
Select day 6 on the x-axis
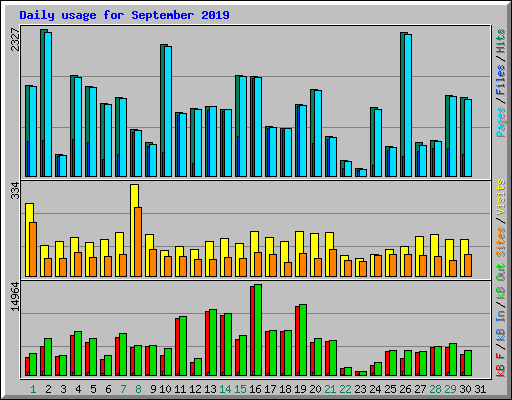[x=108, y=389]
